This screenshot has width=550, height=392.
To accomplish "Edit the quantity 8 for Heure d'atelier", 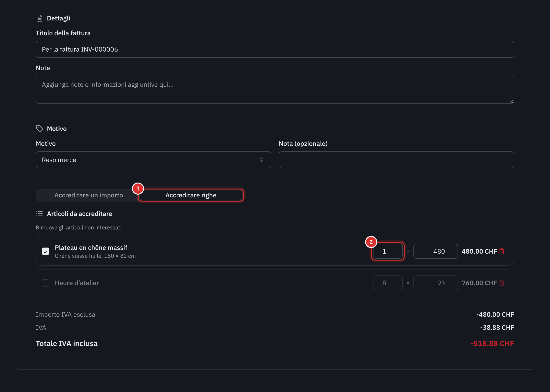I will (x=388, y=283).
